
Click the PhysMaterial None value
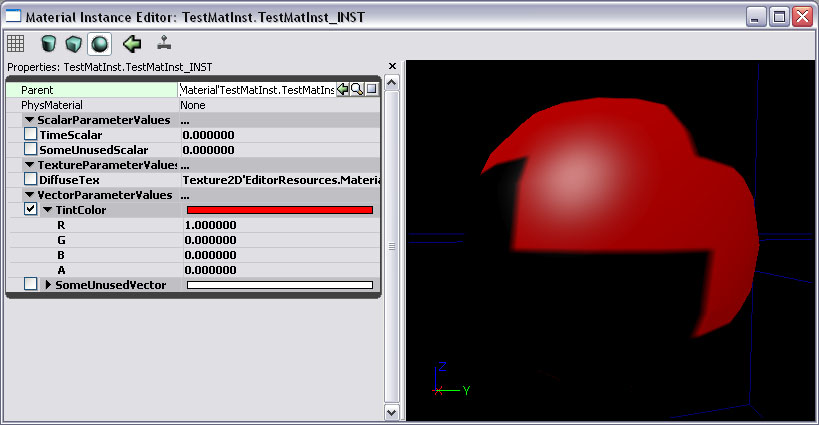[193, 105]
